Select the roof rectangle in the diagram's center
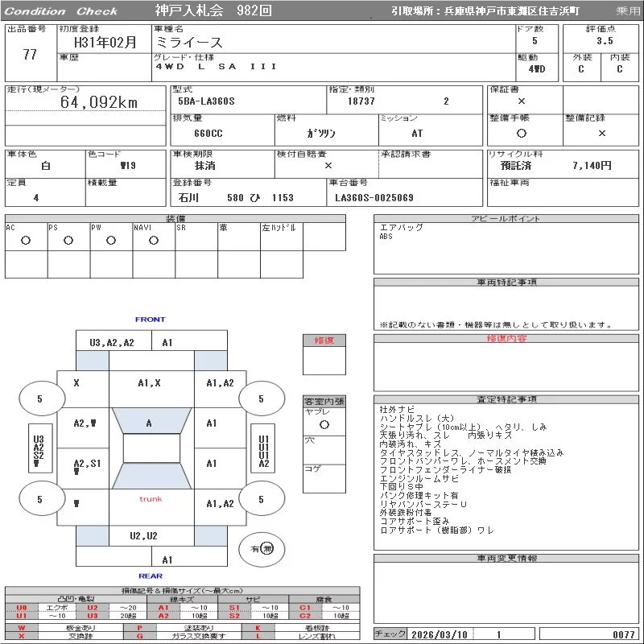Screen dimensions: 644x644 (x=151, y=448)
